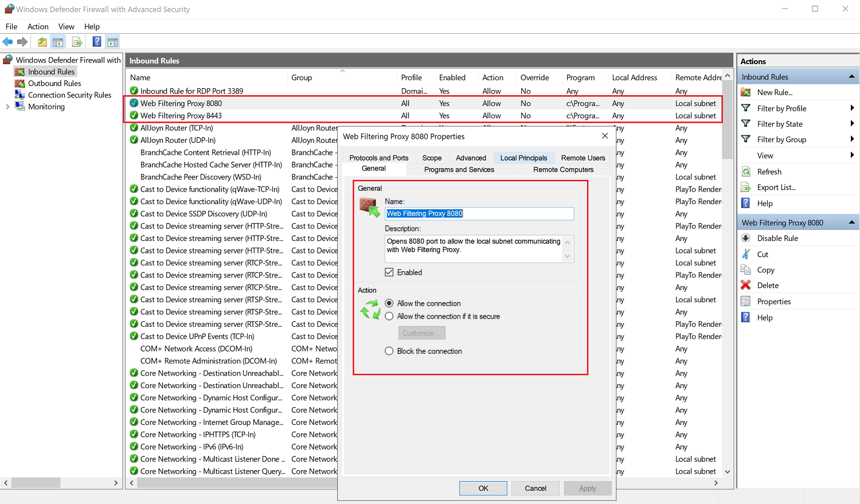The image size is (860, 504).
Task: Click the Connection Security Rules tree icon
Action: (19, 95)
